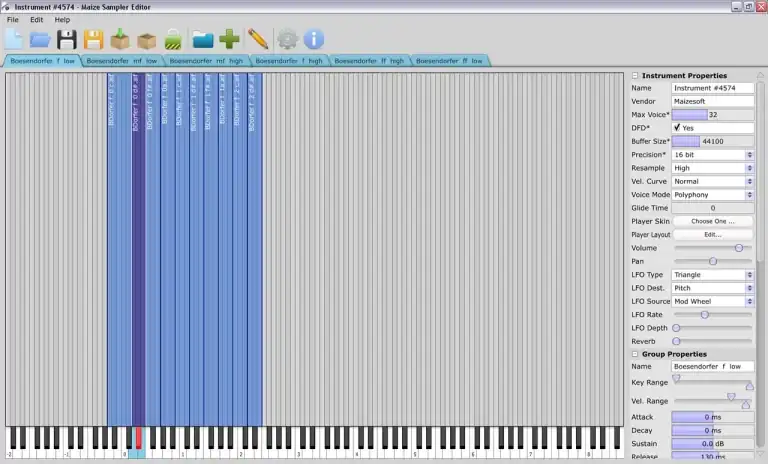768x464 pixels.
Task: Open the LFO Type Triangle dropdown
Action: pyautogui.click(x=713, y=274)
